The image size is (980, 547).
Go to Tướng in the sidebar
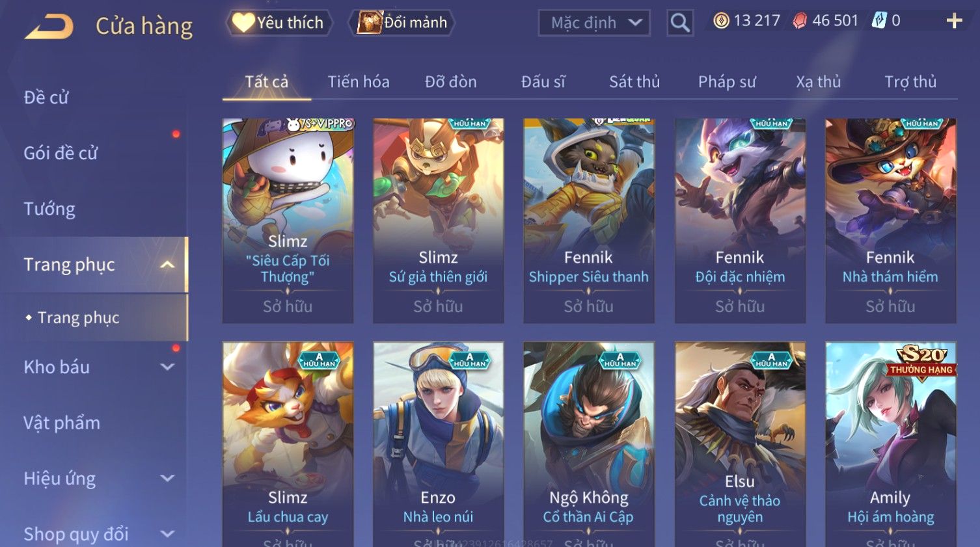tap(49, 209)
